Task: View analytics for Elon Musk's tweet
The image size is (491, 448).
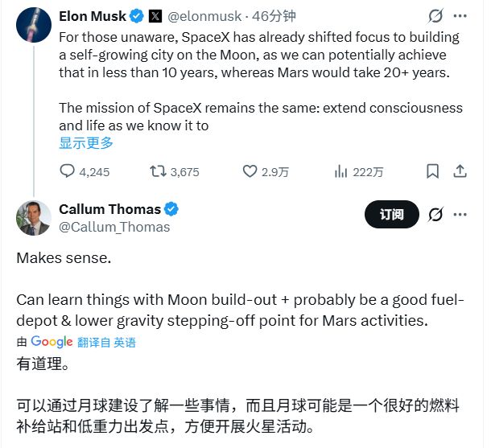Action: (x=341, y=171)
